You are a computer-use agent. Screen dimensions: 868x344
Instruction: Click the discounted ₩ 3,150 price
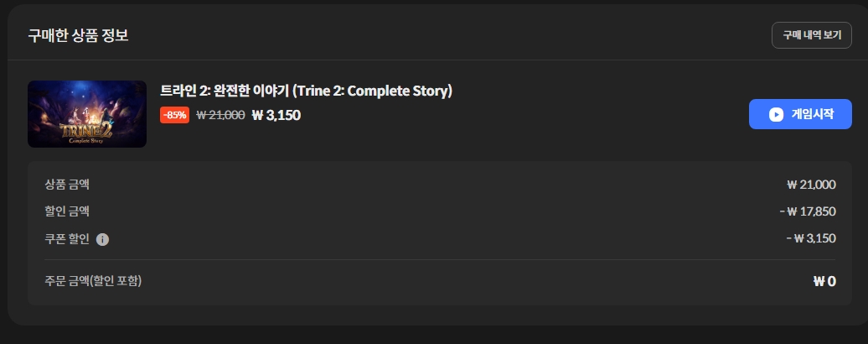276,115
